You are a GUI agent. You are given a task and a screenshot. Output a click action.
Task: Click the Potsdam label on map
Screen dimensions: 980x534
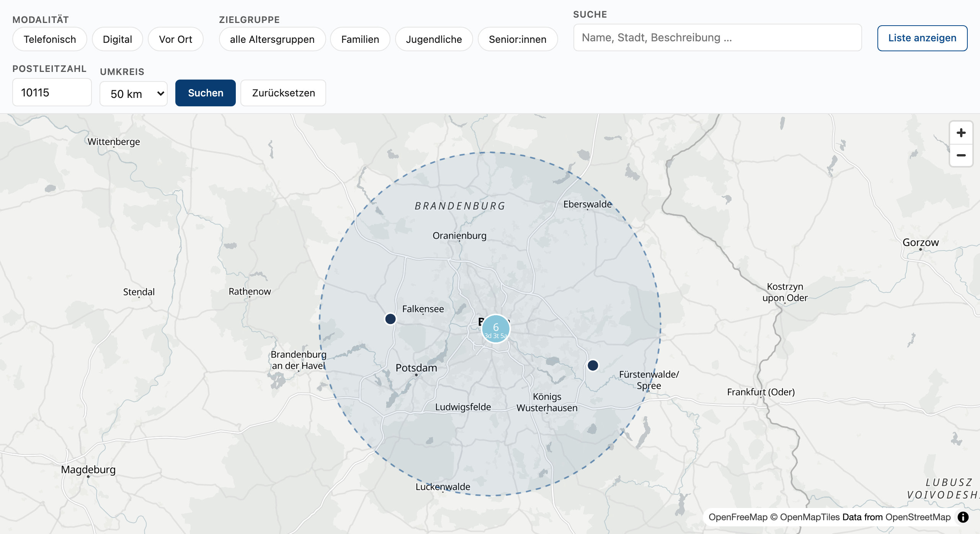coord(416,368)
